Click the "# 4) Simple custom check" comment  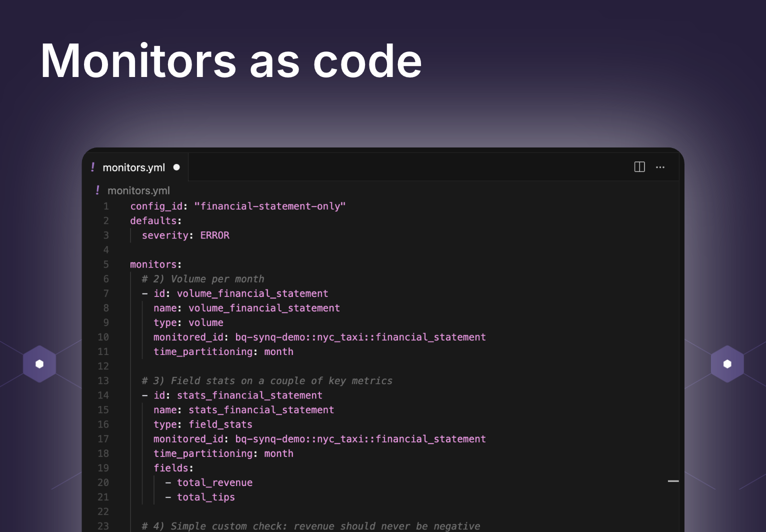[311, 525]
